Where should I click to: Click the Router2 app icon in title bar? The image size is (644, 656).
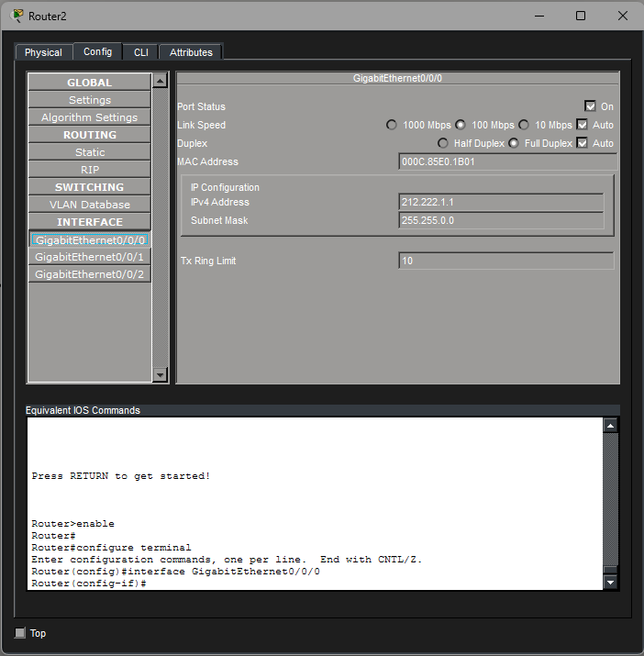click(x=17, y=17)
